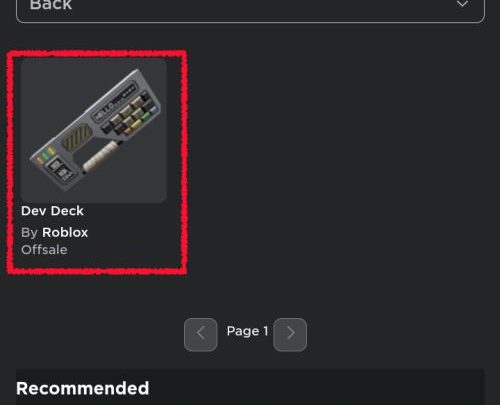Click the By label before Roblox
The height and width of the screenshot is (405, 500).
click(x=29, y=233)
